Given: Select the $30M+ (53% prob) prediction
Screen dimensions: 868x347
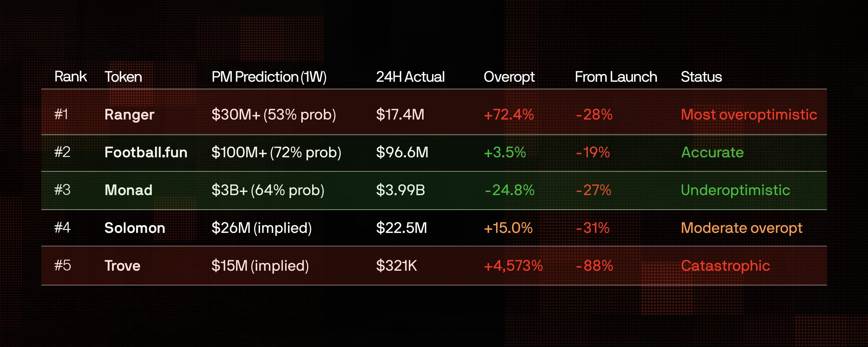Looking at the screenshot, I should click(274, 115).
